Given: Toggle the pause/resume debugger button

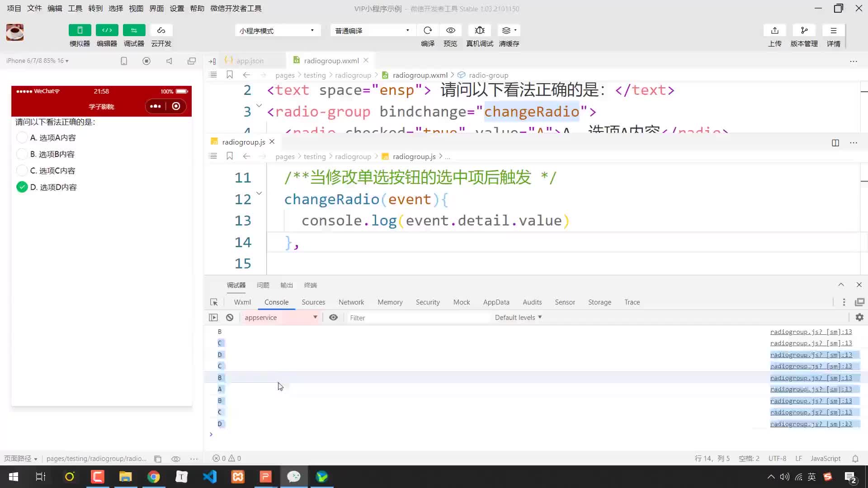Looking at the screenshot, I should pyautogui.click(x=213, y=318).
